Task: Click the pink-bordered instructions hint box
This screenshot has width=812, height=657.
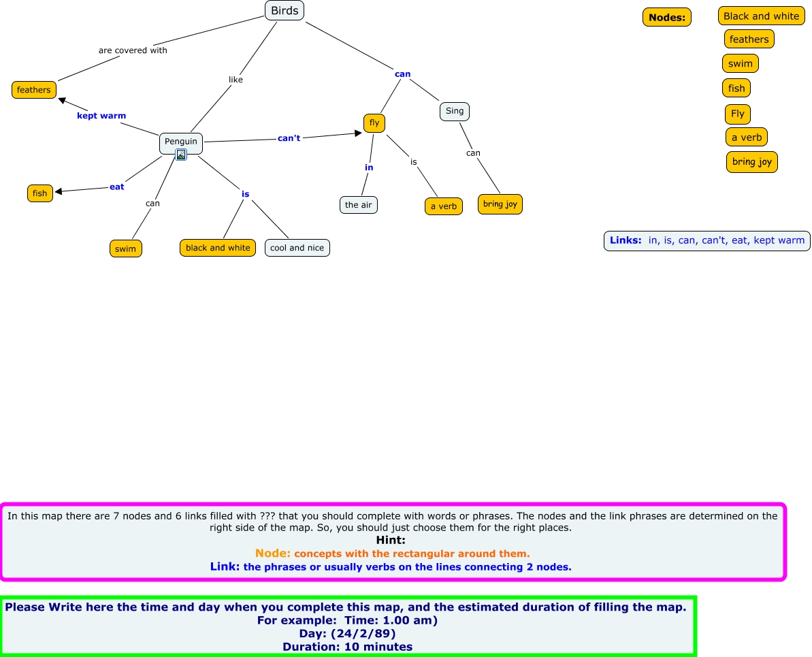Action: coord(393,542)
